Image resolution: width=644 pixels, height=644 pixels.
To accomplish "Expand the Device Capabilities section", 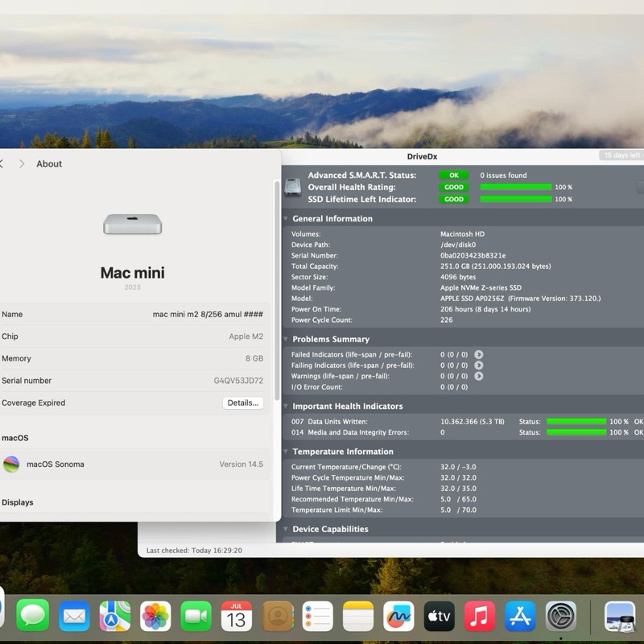I will [287, 530].
